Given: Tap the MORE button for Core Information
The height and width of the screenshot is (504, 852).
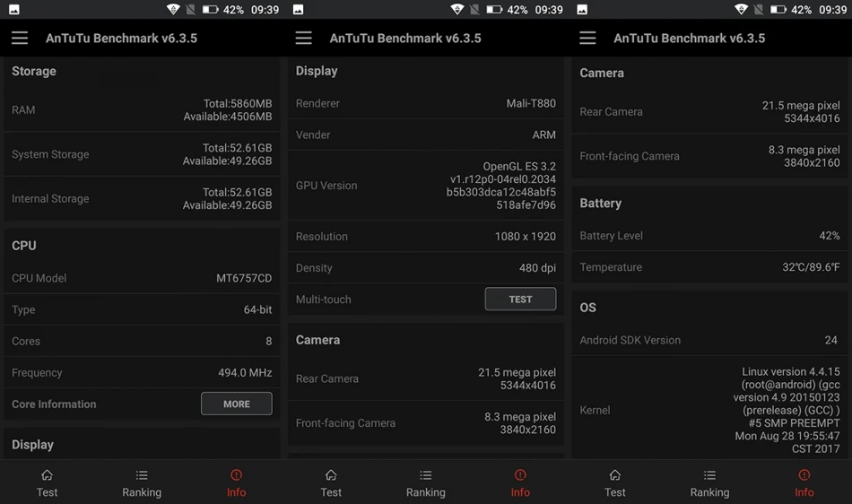Looking at the screenshot, I should (x=237, y=404).
